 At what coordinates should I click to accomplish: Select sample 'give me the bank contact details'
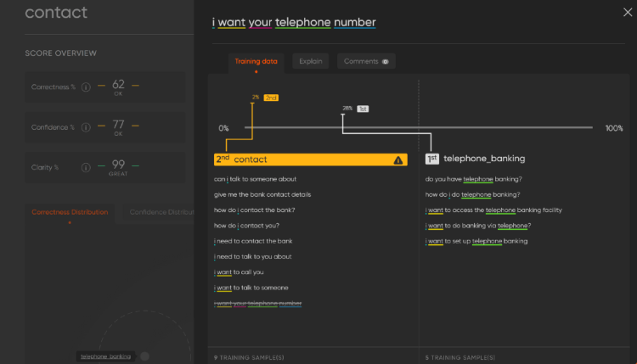pos(256,194)
